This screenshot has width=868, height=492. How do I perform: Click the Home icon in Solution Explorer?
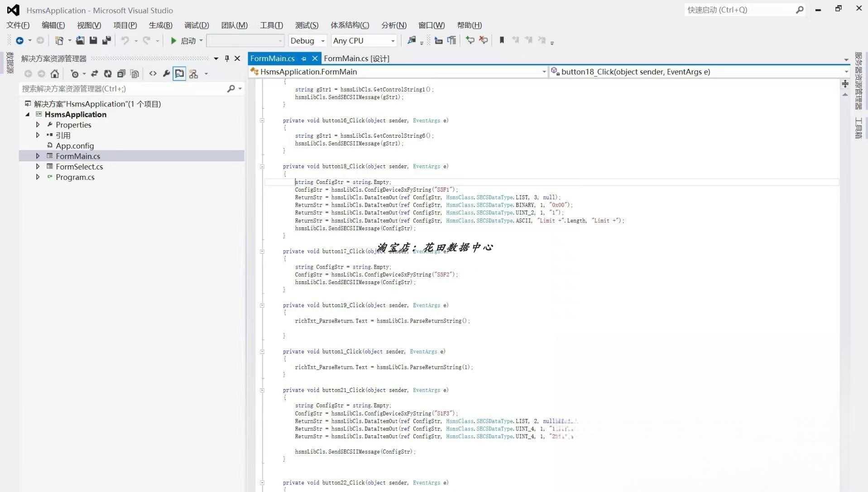pyautogui.click(x=55, y=74)
